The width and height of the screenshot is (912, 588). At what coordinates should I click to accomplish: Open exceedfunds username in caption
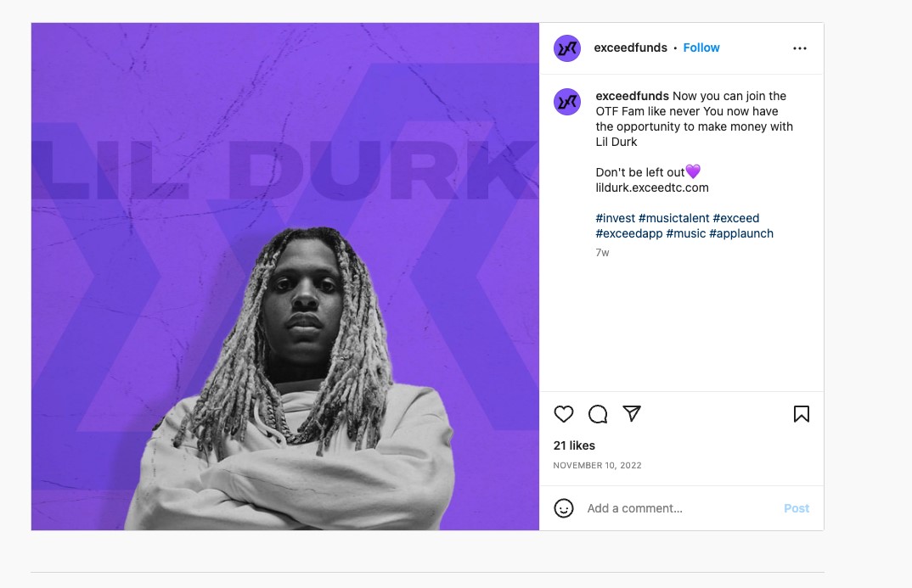click(633, 96)
